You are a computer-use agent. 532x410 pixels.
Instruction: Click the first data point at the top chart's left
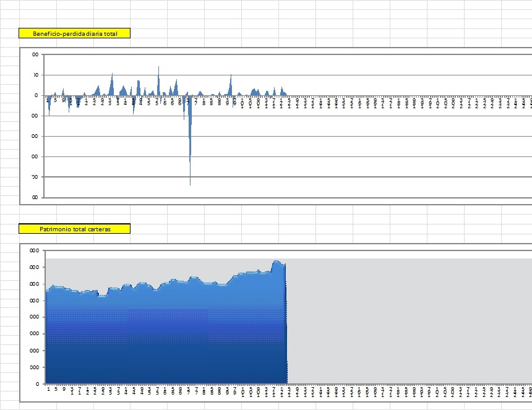(x=48, y=99)
